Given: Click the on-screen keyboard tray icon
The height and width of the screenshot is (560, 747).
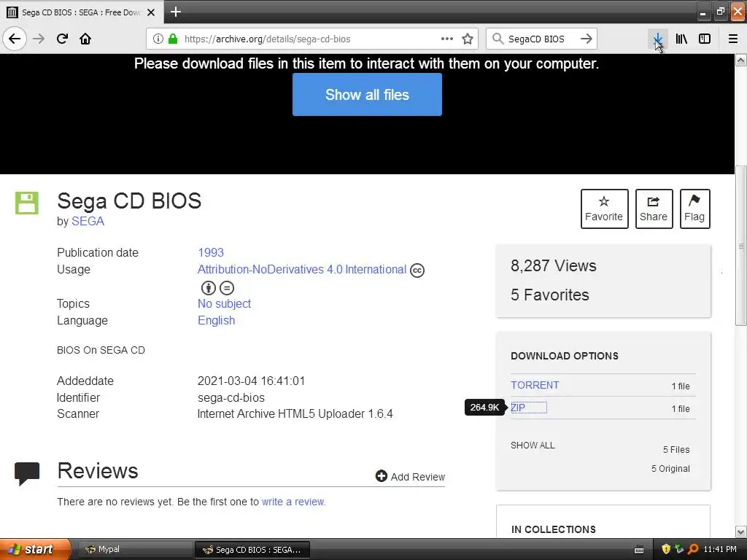Looking at the screenshot, I should (x=639, y=550).
